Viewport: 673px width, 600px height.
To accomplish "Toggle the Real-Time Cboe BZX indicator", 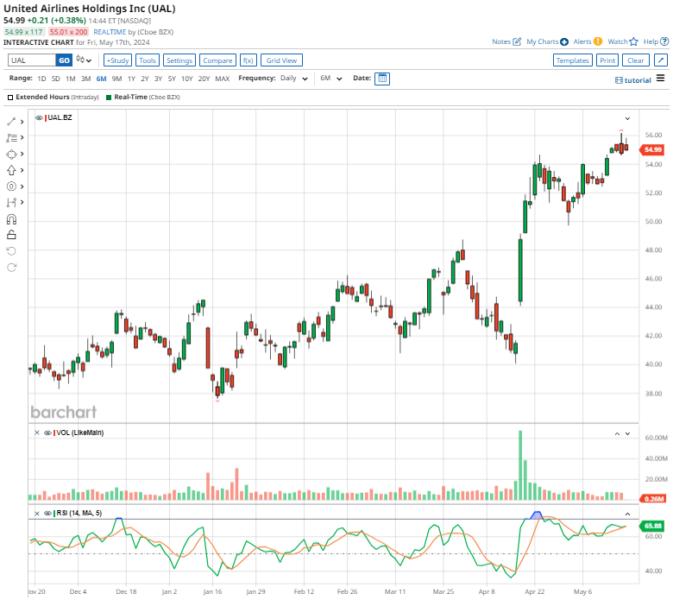I will pos(109,97).
